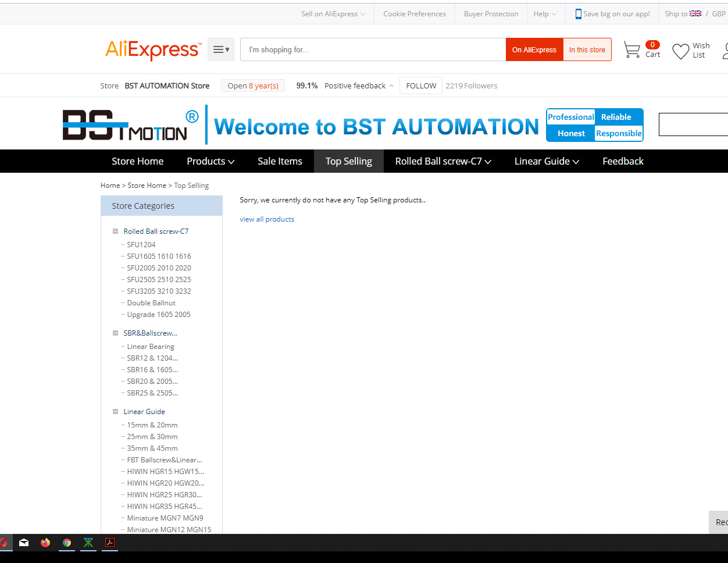Click the view all products link
The height and width of the screenshot is (563, 728).
pos(267,219)
